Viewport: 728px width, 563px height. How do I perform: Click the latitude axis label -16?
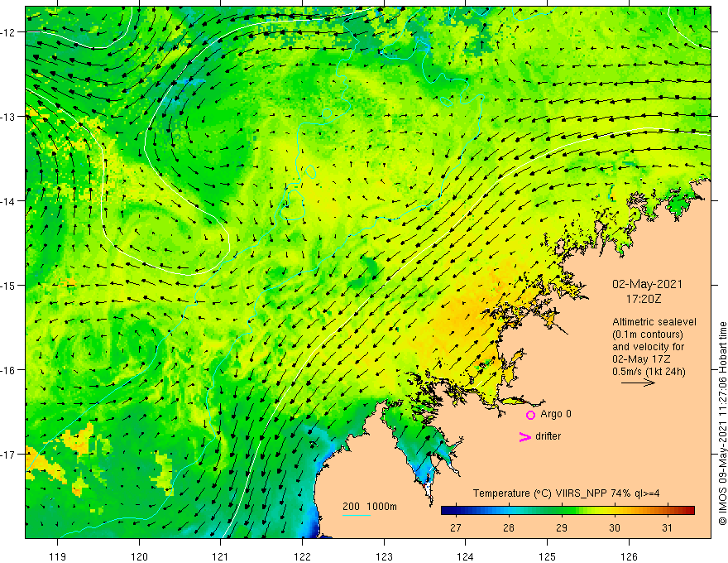9,370
